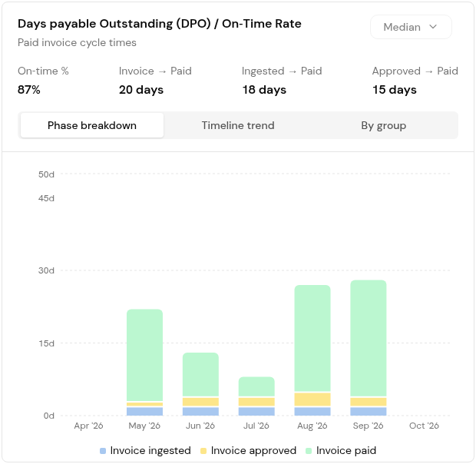
Task: Click the Invoice → Paid label
Action: tap(155, 71)
